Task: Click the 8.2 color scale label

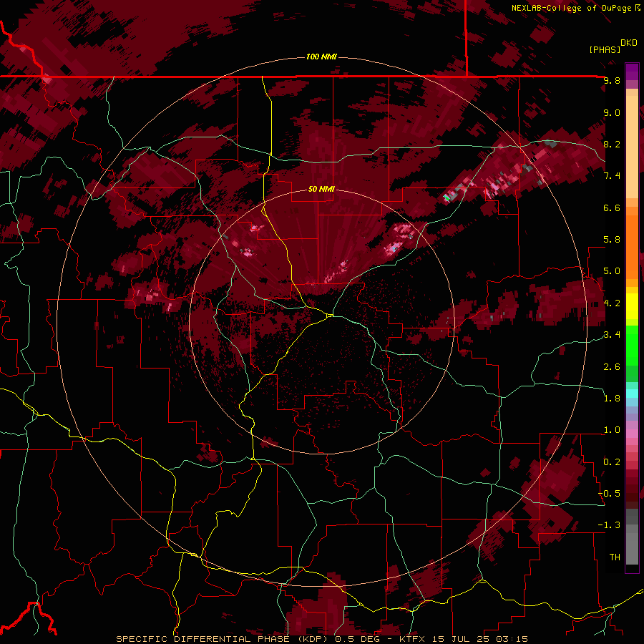Action: (x=612, y=144)
